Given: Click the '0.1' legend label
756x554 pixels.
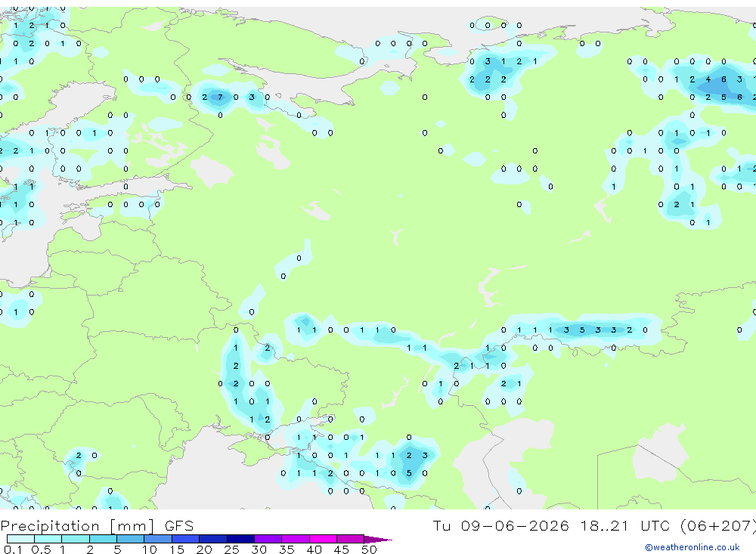Looking at the screenshot, I should pos(13,549).
